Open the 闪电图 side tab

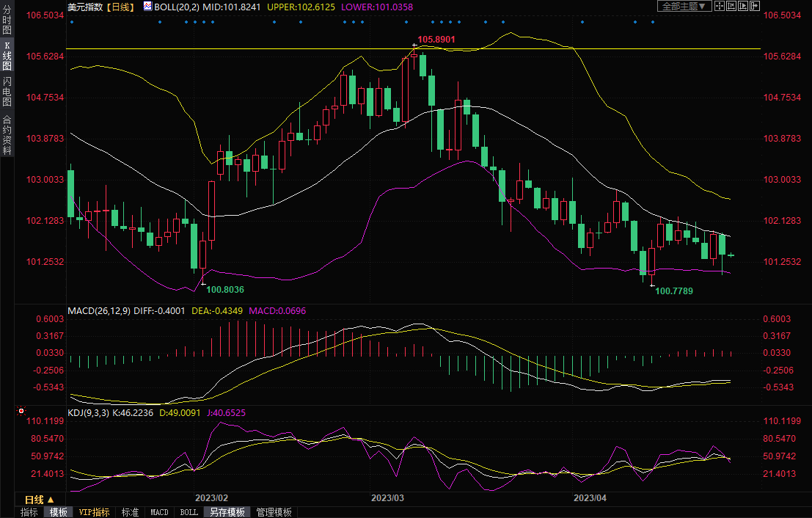[7, 91]
